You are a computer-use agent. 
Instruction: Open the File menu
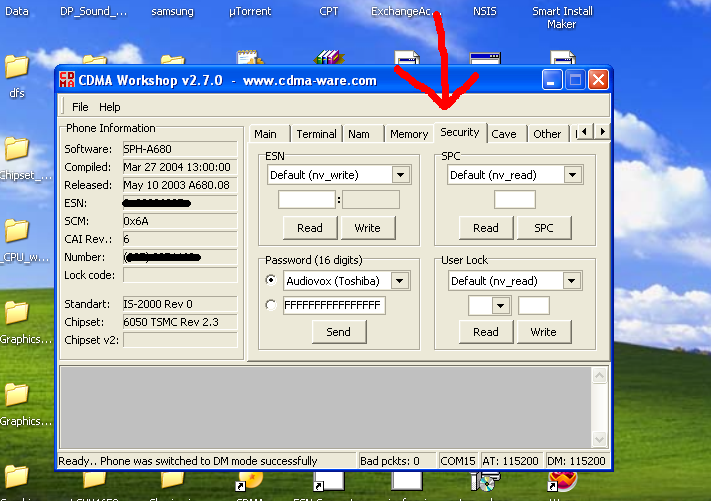point(80,107)
